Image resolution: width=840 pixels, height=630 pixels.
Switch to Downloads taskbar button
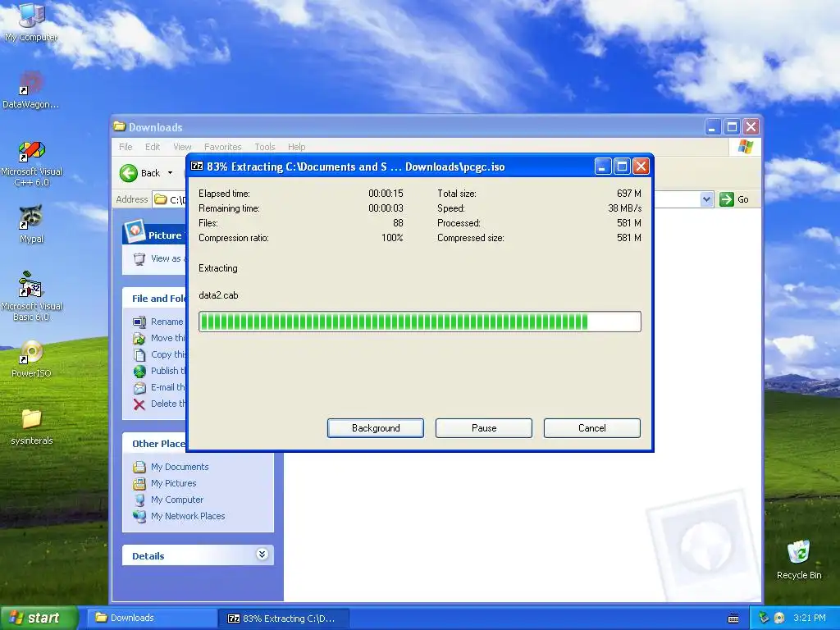(153, 619)
